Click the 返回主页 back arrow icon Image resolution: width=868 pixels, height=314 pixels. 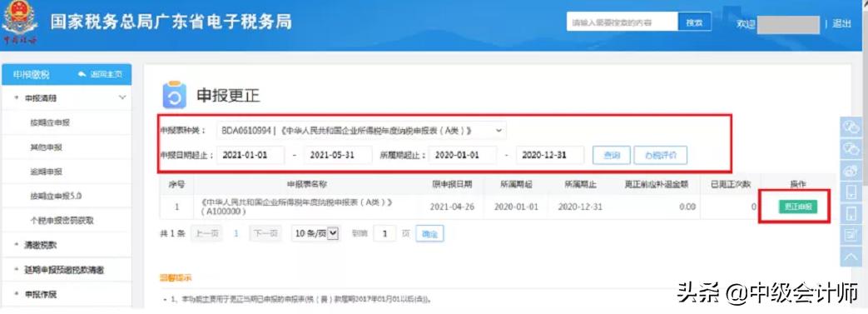(x=82, y=74)
